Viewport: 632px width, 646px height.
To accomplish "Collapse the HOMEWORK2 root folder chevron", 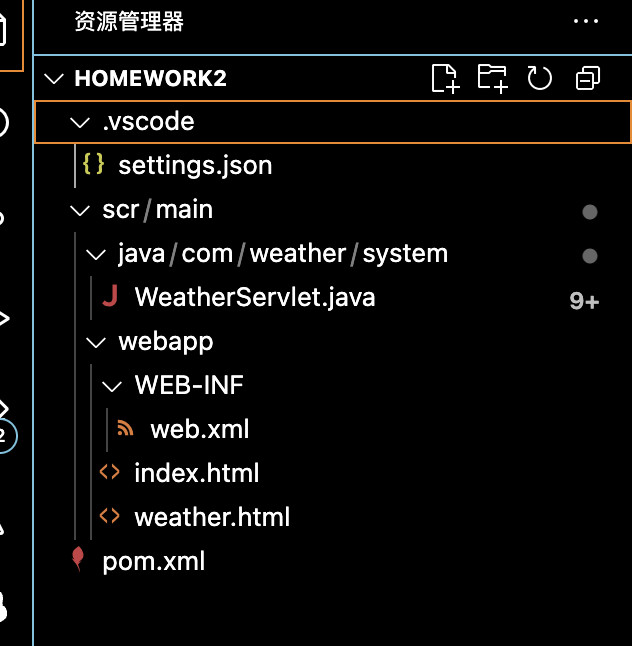I will (55, 79).
